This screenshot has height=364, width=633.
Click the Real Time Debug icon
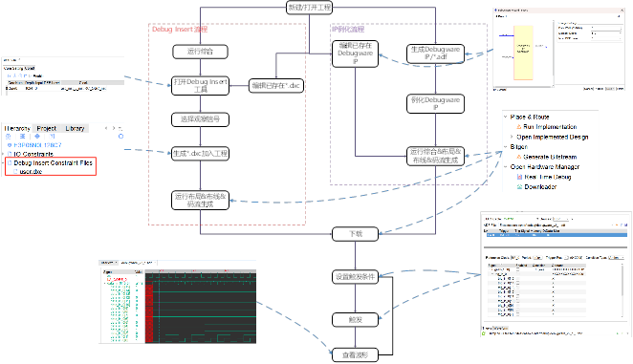click(520, 177)
